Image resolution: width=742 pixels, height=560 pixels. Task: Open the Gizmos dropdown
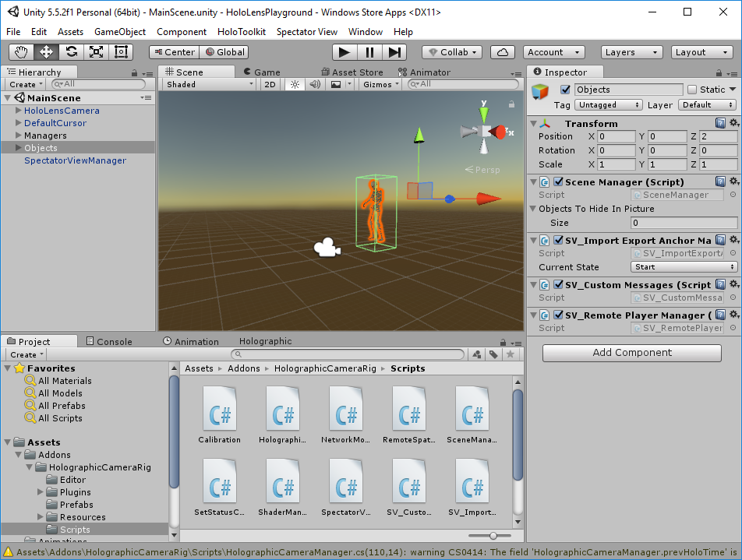[x=380, y=84]
